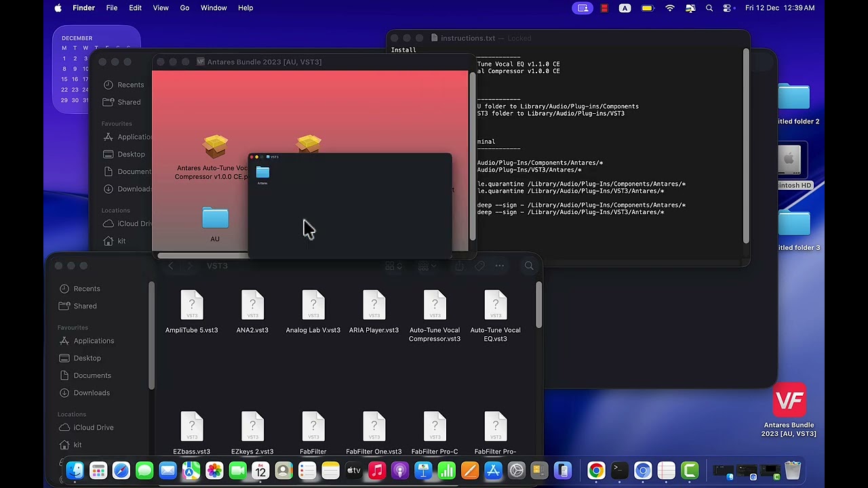Open the Finder menu

83,8
